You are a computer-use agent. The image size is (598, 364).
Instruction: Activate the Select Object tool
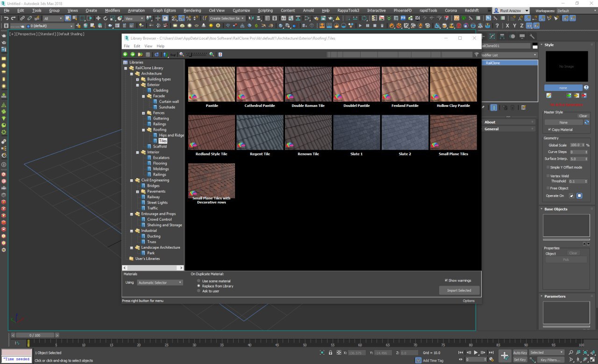click(x=68, y=18)
